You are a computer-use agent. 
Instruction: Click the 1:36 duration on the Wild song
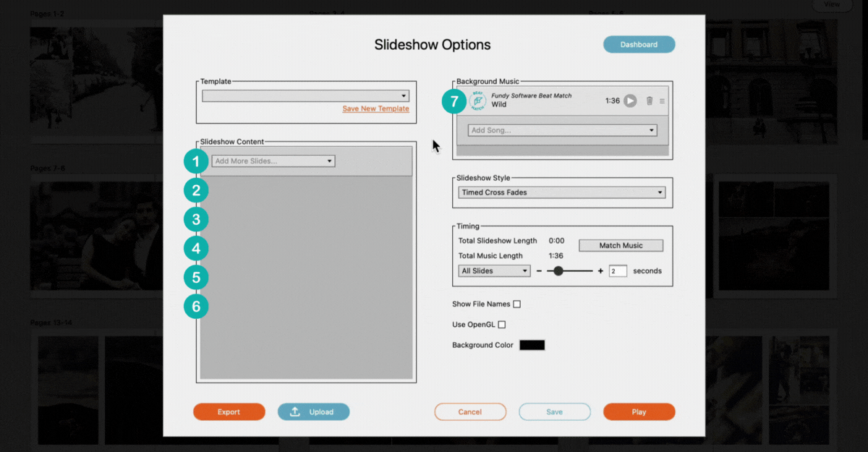tap(612, 101)
